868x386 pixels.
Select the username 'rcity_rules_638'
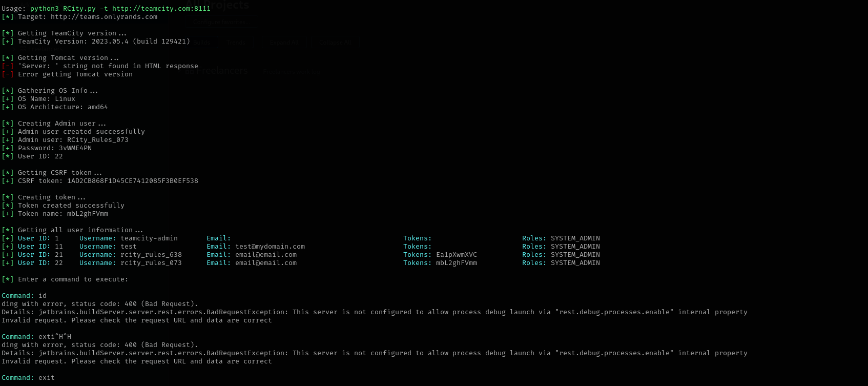pos(151,255)
